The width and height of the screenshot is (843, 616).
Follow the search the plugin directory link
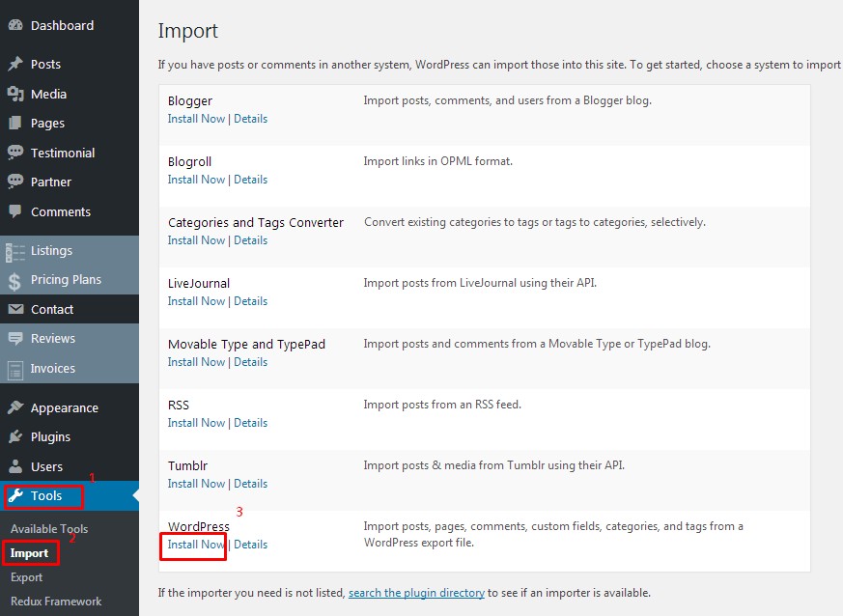416,593
